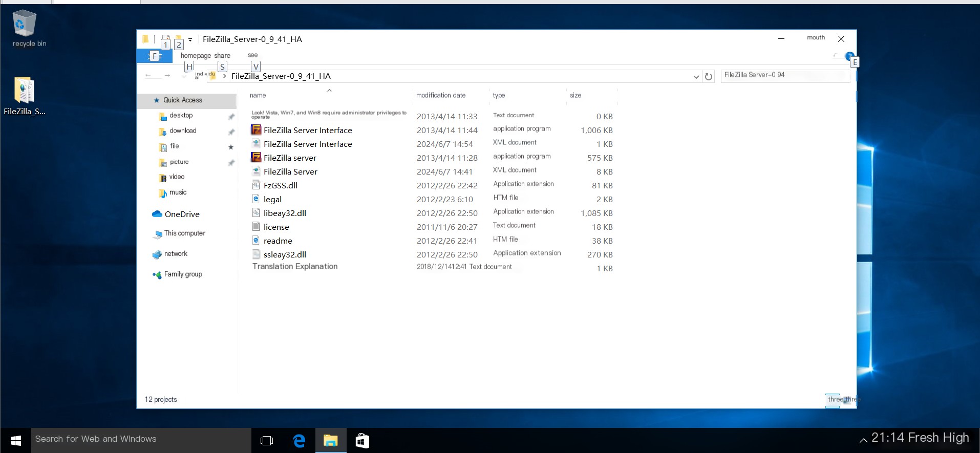Select the FileZilla_S... folder on the desktop
Viewport: 980px width, 453px height.
point(24,96)
